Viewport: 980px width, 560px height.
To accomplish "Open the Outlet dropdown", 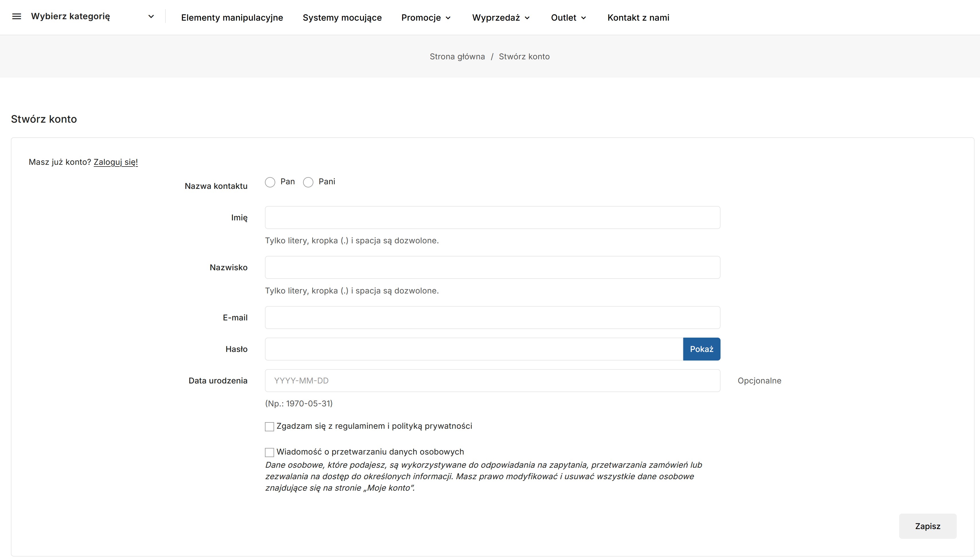I will pos(568,18).
